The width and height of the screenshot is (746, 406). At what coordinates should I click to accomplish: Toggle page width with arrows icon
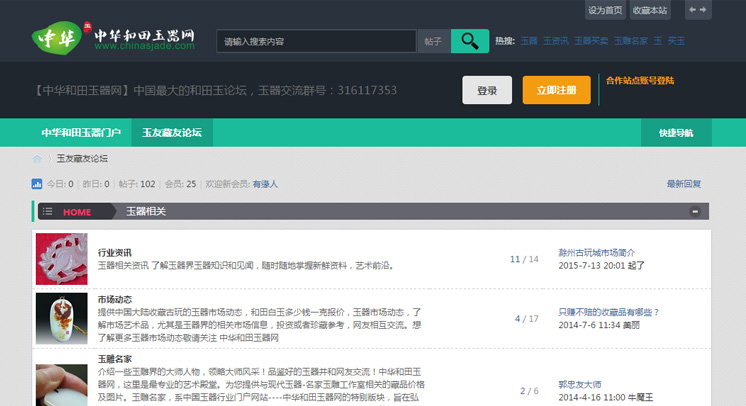pyautogui.click(x=698, y=10)
